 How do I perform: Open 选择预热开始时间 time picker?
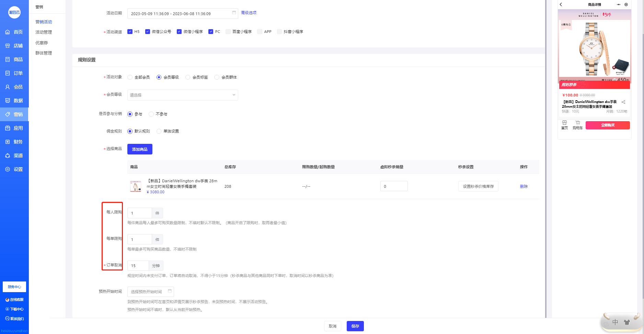pos(151,292)
